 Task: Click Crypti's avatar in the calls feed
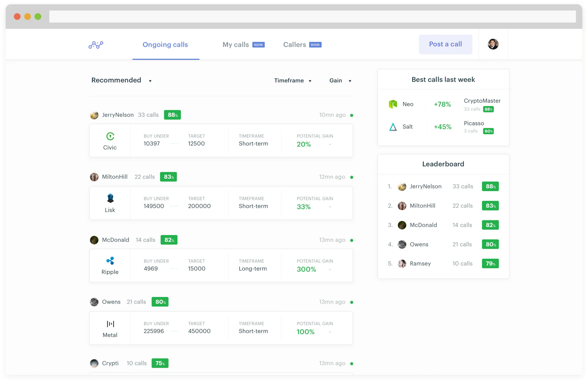pos(94,363)
